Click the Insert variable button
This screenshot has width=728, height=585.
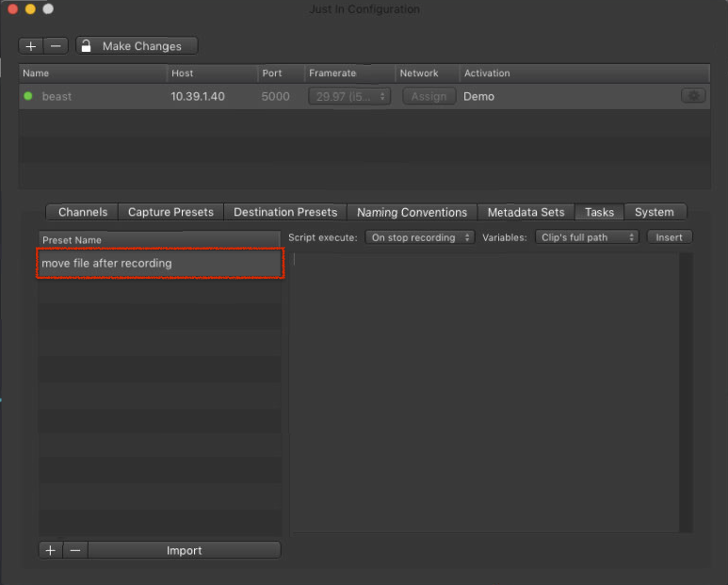tap(669, 237)
